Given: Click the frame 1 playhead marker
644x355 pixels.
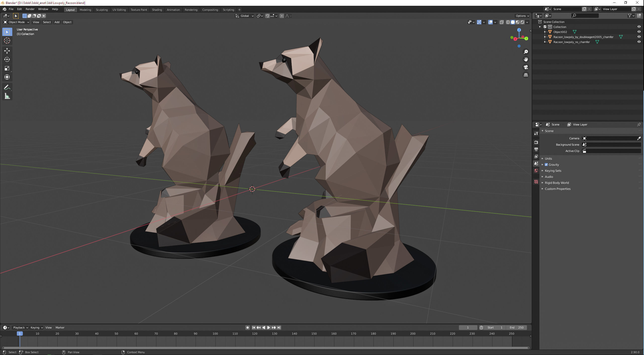Looking at the screenshot, I should pos(20,334).
